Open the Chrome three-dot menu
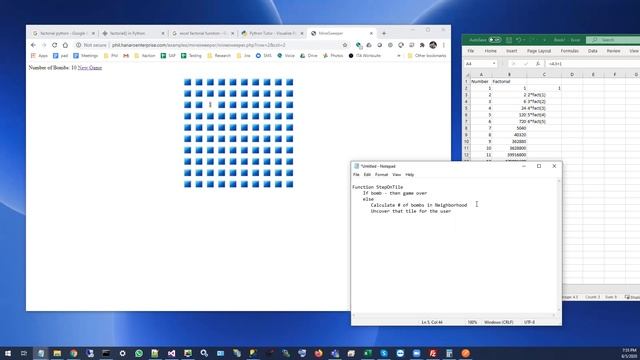The image size is (640, 360). [x=444, y=45]
